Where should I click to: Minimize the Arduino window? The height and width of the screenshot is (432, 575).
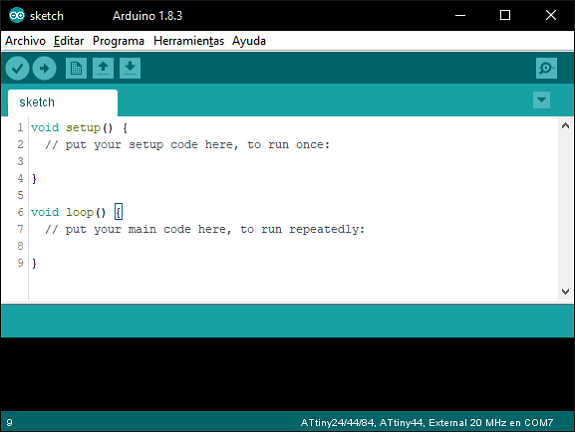pyautogui.click(x=460, y=15)
